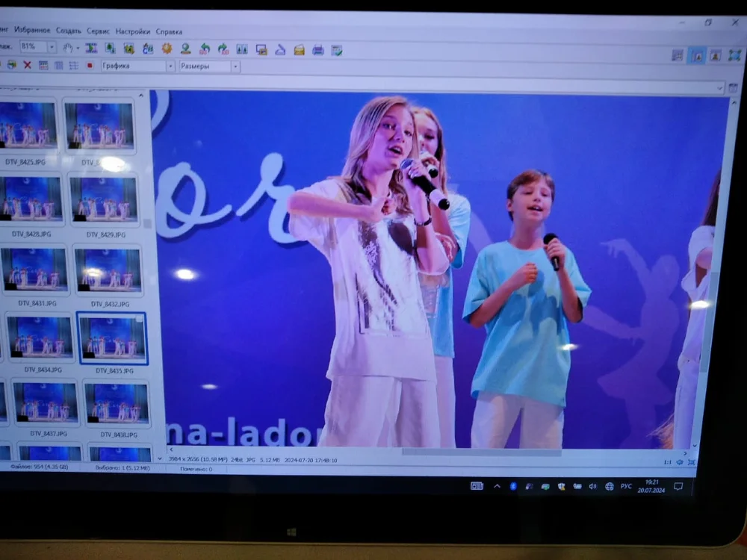Click the compare images toolbar icon
The image size is (747, 560).
(242, 49)
